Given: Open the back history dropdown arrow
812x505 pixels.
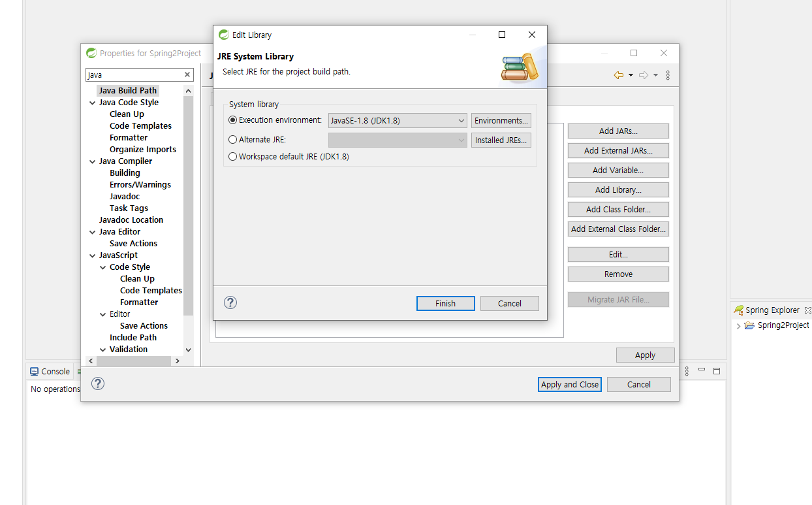Looking at the screenshot, I should (x=631, y=76).
